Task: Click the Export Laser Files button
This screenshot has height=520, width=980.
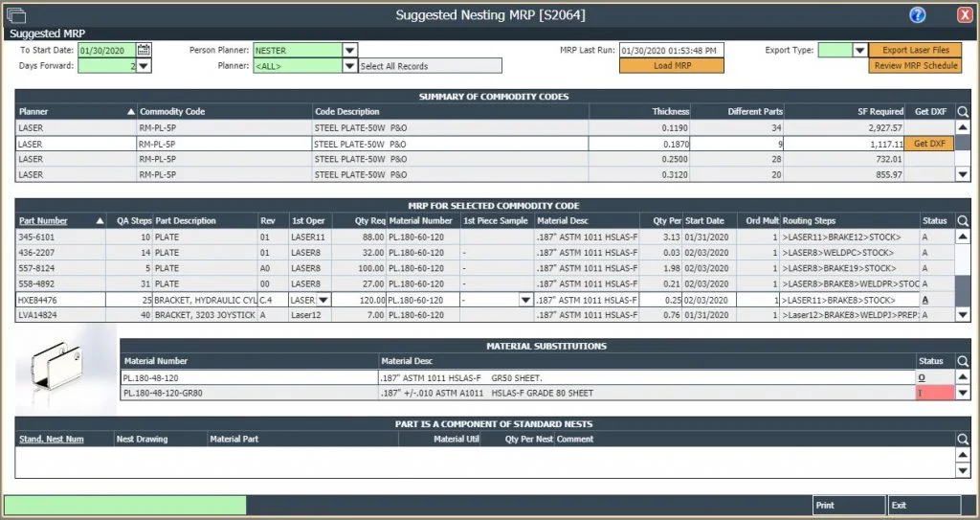Action: pyautogui.click(x=915, y=50)
